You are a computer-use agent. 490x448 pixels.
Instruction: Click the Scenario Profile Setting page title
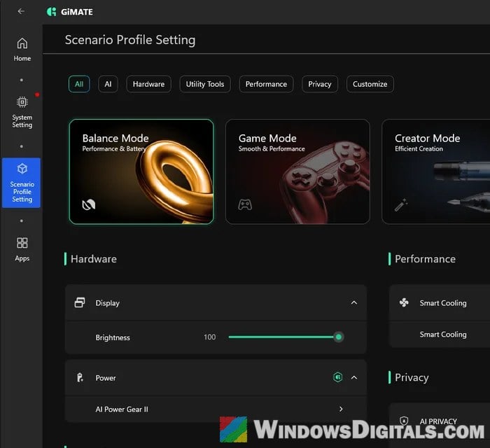coord(130,40)
